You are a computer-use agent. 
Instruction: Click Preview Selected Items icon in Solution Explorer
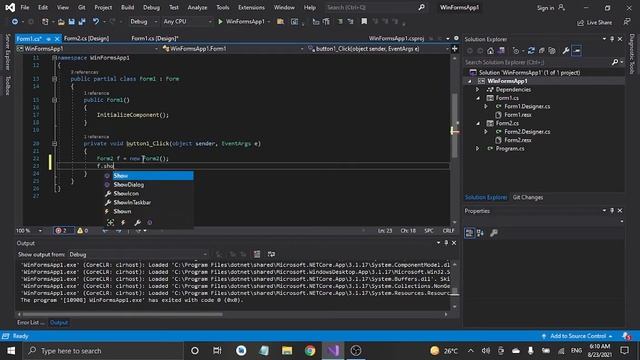(577, 51)
